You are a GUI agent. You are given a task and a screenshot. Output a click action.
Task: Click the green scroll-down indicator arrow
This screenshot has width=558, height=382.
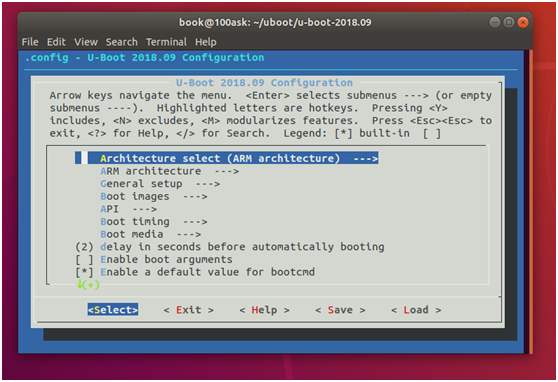point(81,284)
